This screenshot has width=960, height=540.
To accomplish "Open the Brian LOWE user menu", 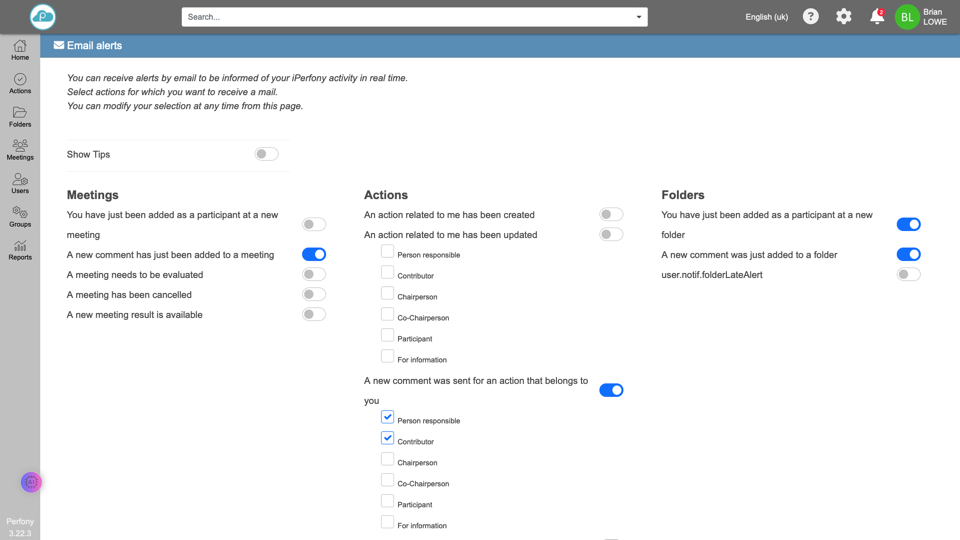I will [920, 17].
